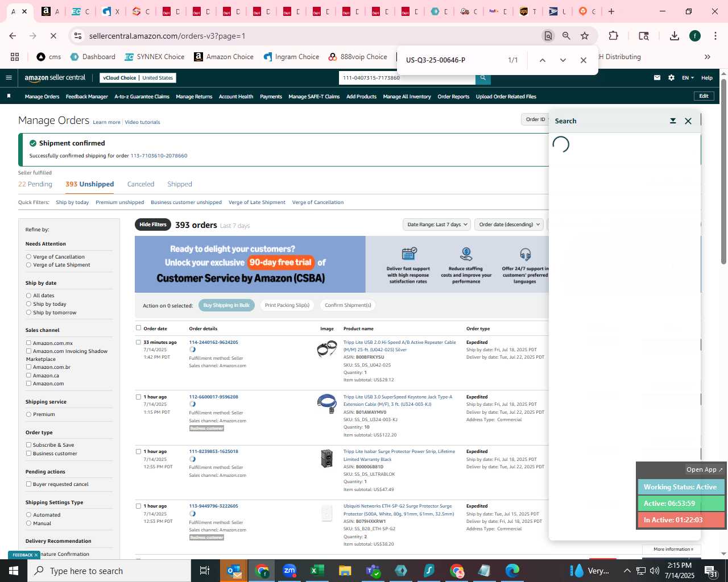Open Zoom from the taskbar
Image resolution: width=728 pixels, height=582 pixels.
289,571
